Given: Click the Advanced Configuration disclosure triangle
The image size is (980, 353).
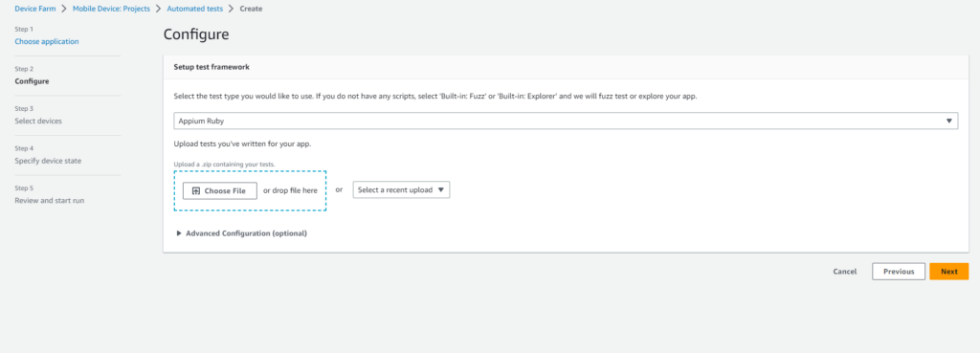Looking at the screenshot, I should tap(179, 233).
